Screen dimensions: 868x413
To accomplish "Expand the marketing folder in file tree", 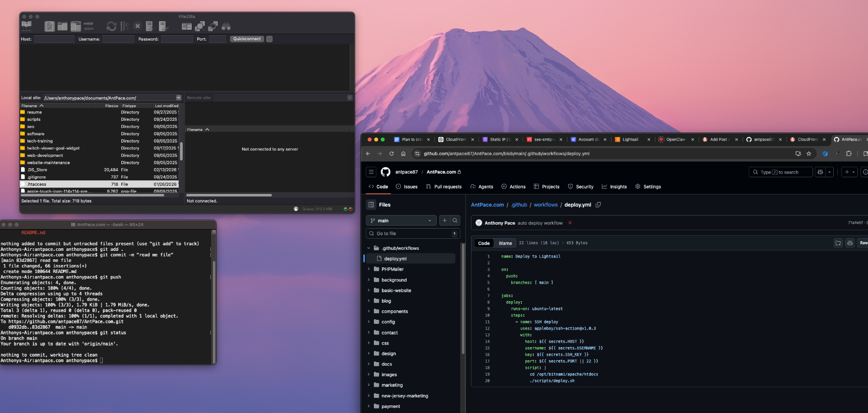I will (369, 385).
